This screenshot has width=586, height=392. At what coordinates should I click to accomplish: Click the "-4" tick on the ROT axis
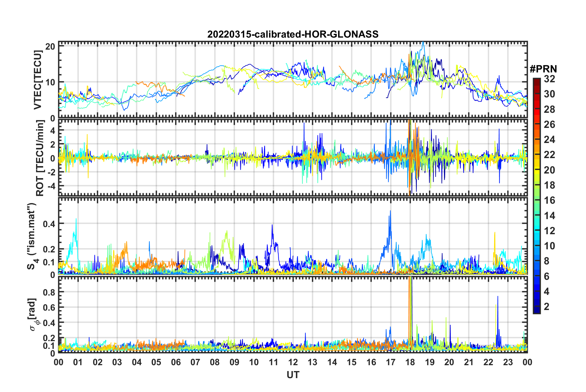[x=52, y=186]
